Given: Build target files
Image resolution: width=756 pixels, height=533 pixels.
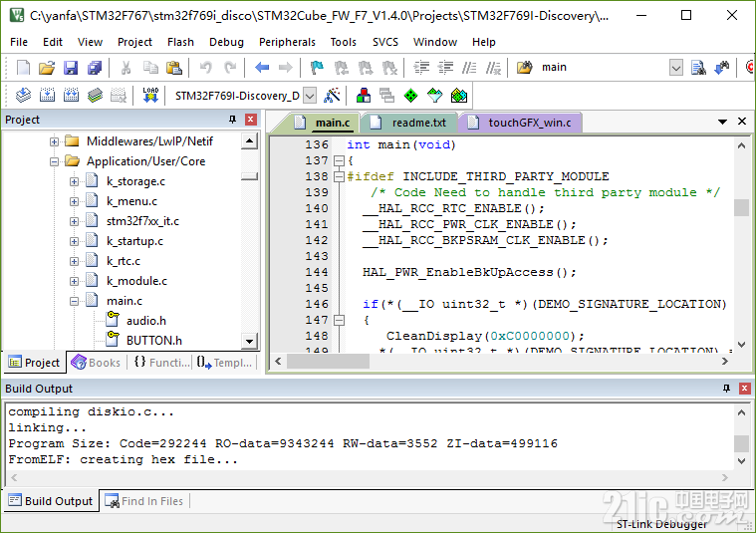Looking at the screenshot, I should tap(47, 96).
